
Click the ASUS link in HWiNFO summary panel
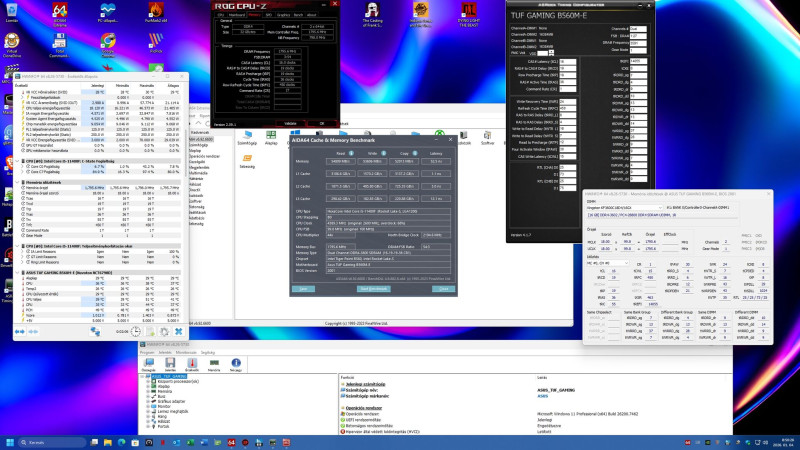[x=542, y=396]
